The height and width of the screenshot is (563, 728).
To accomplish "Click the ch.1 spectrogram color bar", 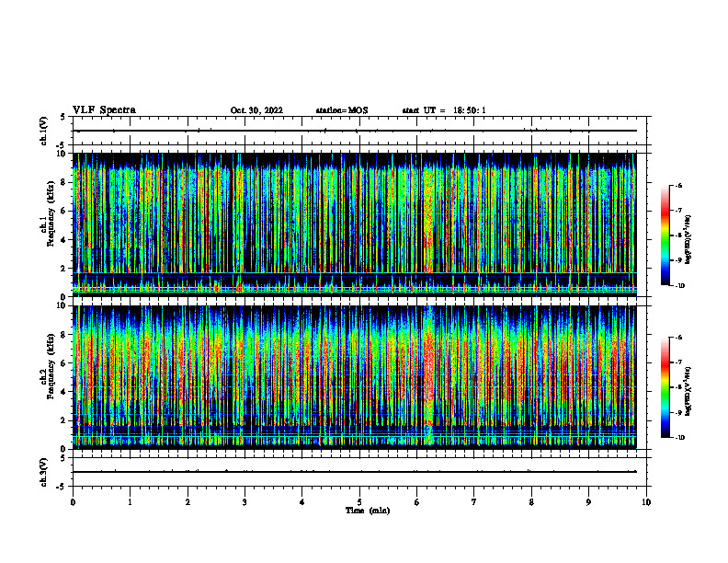I will click(665, 236).
